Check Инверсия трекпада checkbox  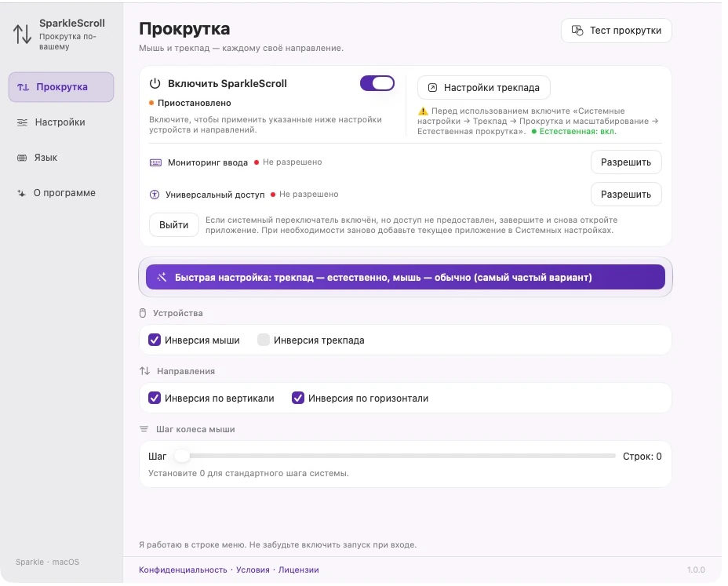coord(264,340)
